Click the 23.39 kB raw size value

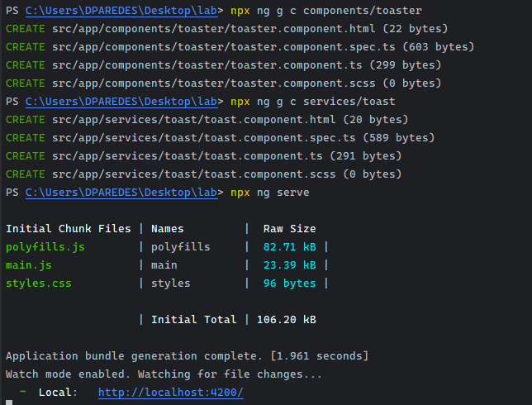pyautogui.click(x=289, y=264)
